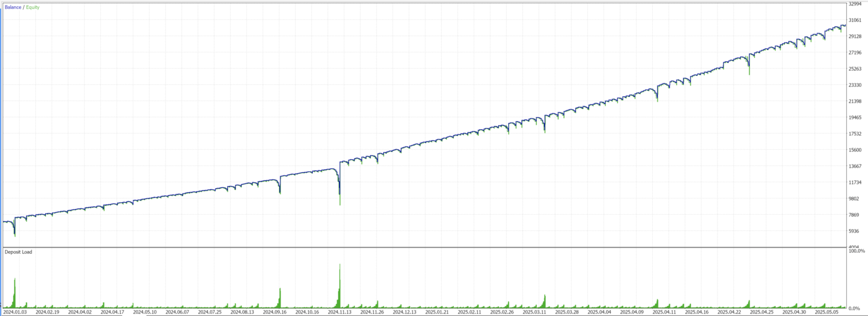Viewport: 868px width, 316px height.
Task: Click the 19465 axis value
Action: click(855, 118)
